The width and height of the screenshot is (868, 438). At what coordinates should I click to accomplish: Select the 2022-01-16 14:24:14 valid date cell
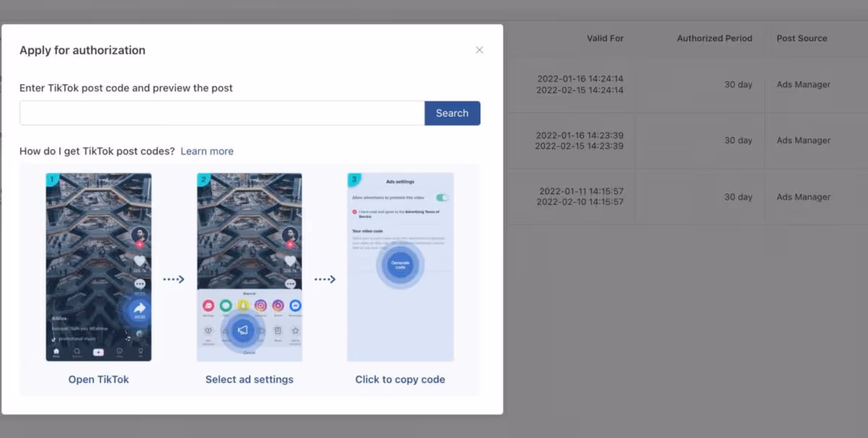tap(580, 85)
